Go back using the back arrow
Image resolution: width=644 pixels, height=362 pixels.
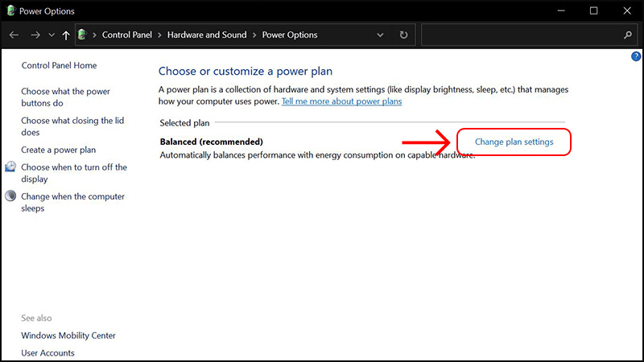point(14,35)
